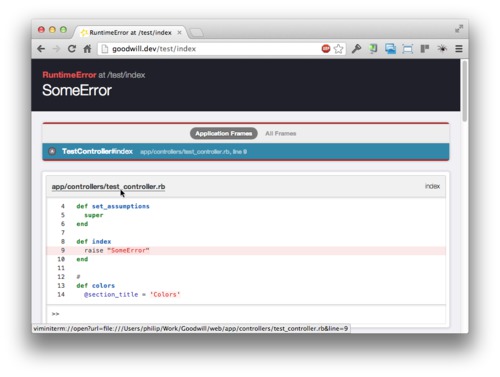Bookmark the page with the star icon
The height and width of the screenshot is (377, 500).
[338, 49]
